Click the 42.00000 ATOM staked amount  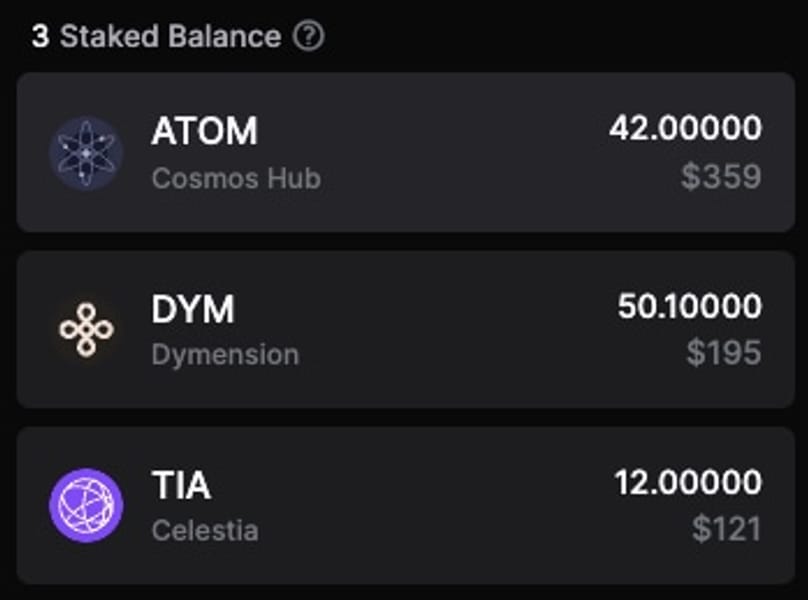pyautogui.click(x=685, y=128)
